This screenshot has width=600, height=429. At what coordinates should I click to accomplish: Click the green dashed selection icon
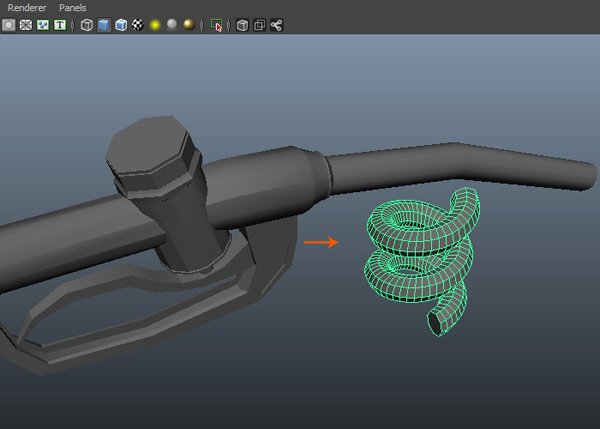[x=217, y=24]
